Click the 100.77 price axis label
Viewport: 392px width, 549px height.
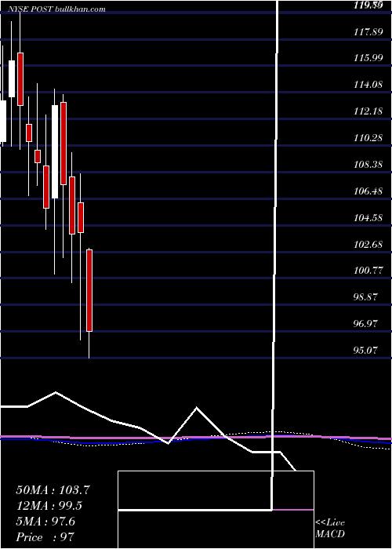(x=368, y=271)
